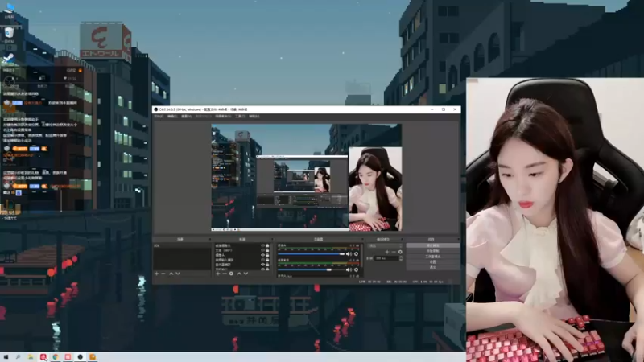Click Start Streaming button in Controls
This screenshot has width=644, height=362.
tap(433, 245)
